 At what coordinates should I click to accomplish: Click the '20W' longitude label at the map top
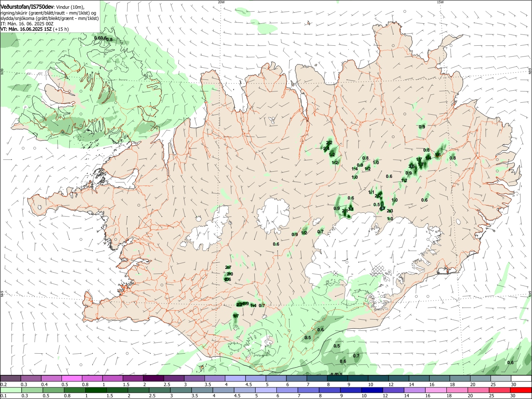coord(221,2)
